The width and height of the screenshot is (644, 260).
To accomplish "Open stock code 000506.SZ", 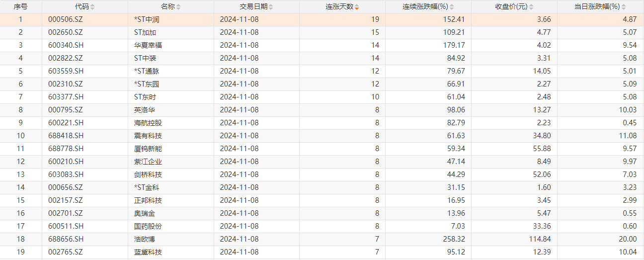I will click(65, 19).
